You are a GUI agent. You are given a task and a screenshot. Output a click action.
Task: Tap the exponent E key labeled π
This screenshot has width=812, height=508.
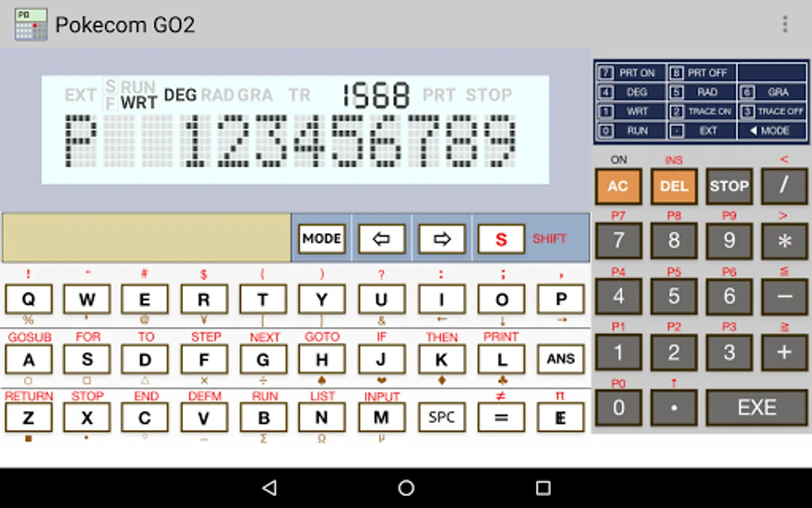point(561,418)
